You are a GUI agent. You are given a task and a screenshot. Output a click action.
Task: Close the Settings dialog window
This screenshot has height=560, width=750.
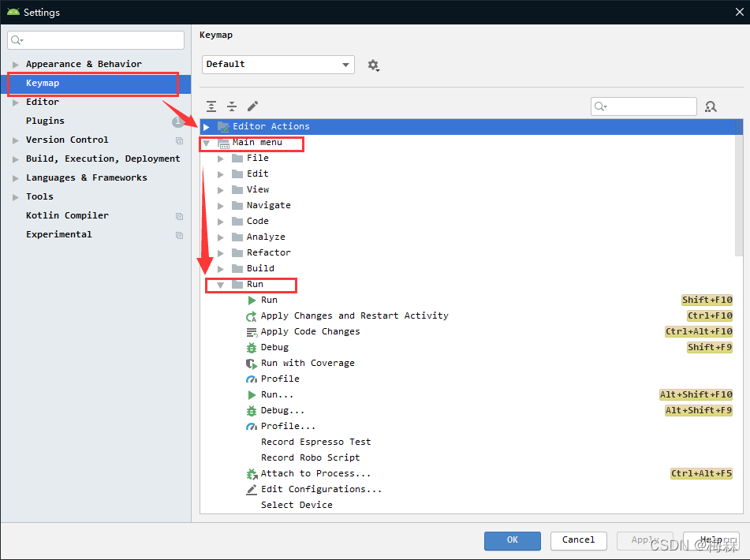(x=740, y=12)
